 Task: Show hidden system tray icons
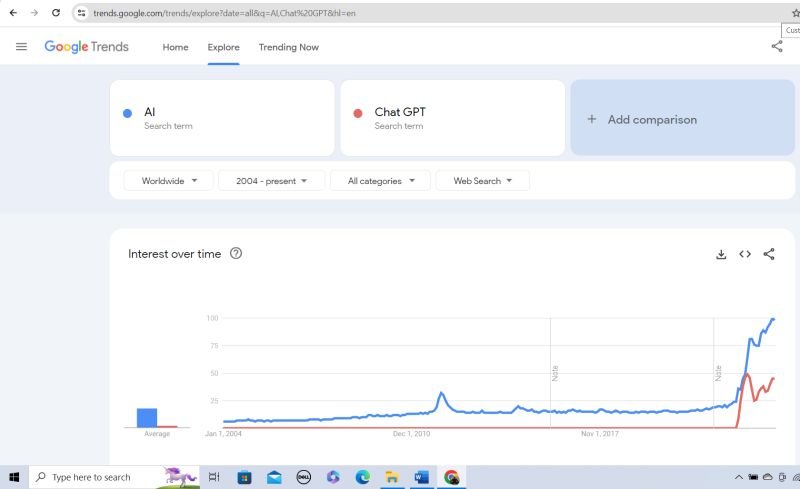[738, 477]
